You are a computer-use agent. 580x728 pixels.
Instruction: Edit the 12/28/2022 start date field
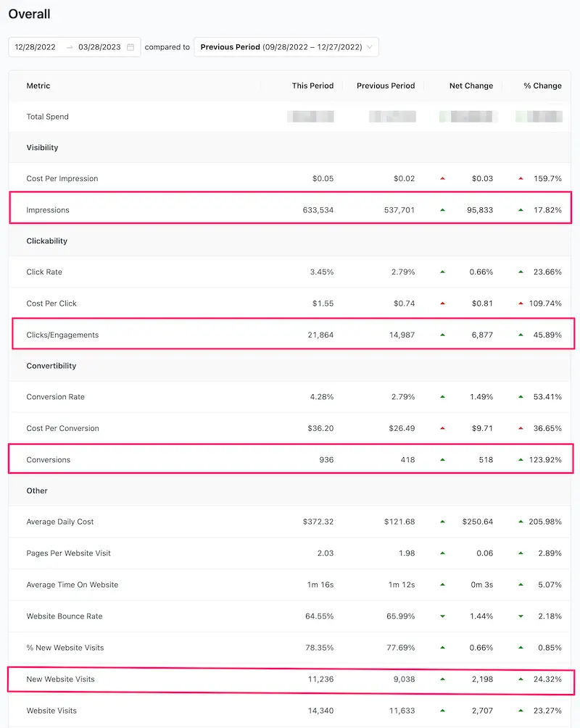pyautogui.click(x=35, y=47)
